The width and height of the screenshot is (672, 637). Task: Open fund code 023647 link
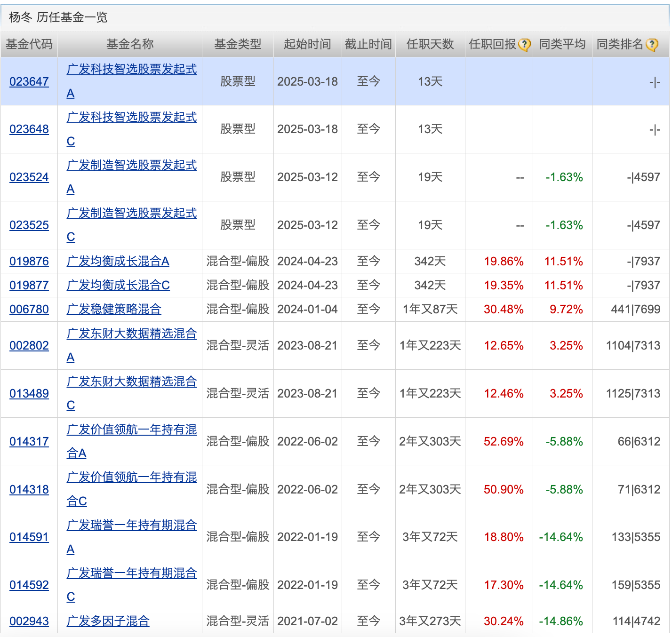pyautogui.click(x=29, y=81)
